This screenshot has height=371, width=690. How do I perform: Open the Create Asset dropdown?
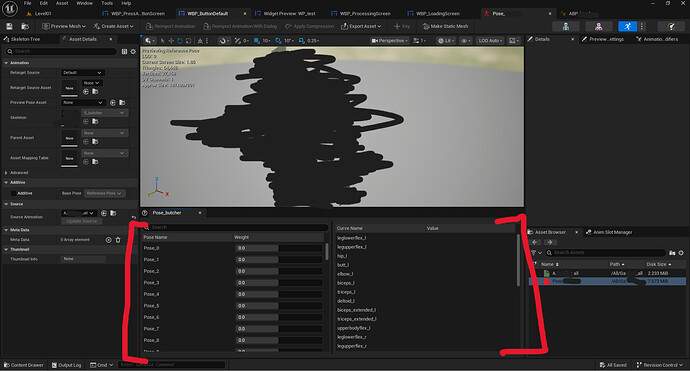[x=113, y=26]
